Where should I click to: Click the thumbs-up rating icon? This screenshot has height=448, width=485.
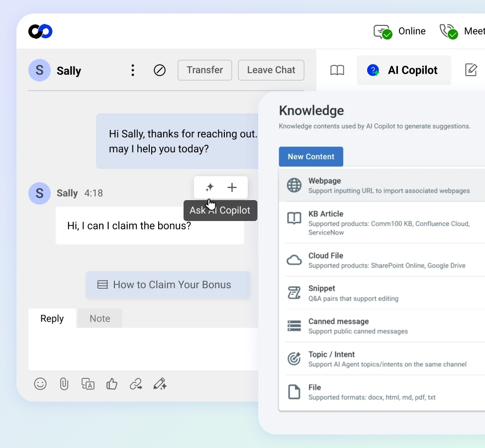111,384
